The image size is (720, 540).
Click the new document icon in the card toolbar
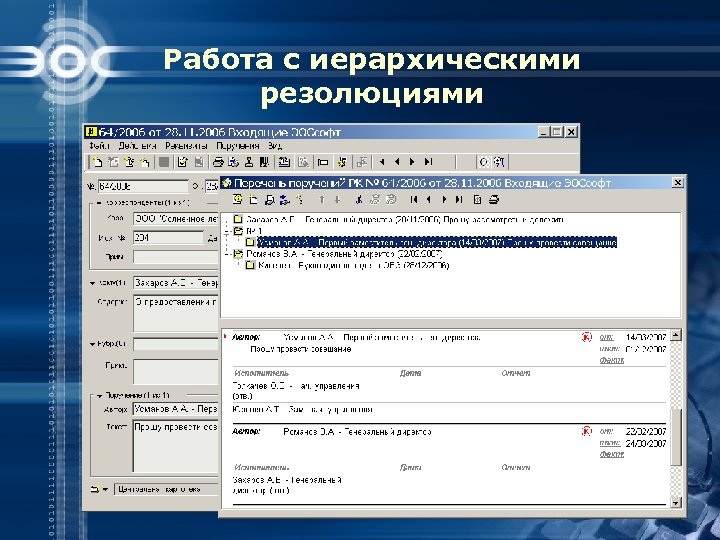click(97, 162)
